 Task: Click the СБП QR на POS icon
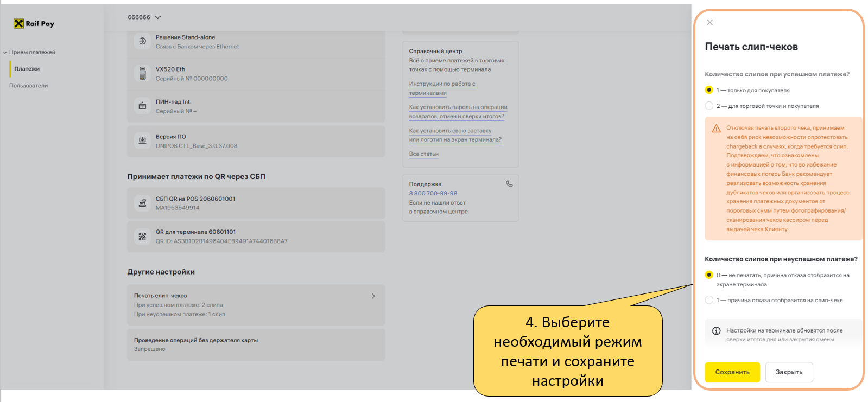142,203
